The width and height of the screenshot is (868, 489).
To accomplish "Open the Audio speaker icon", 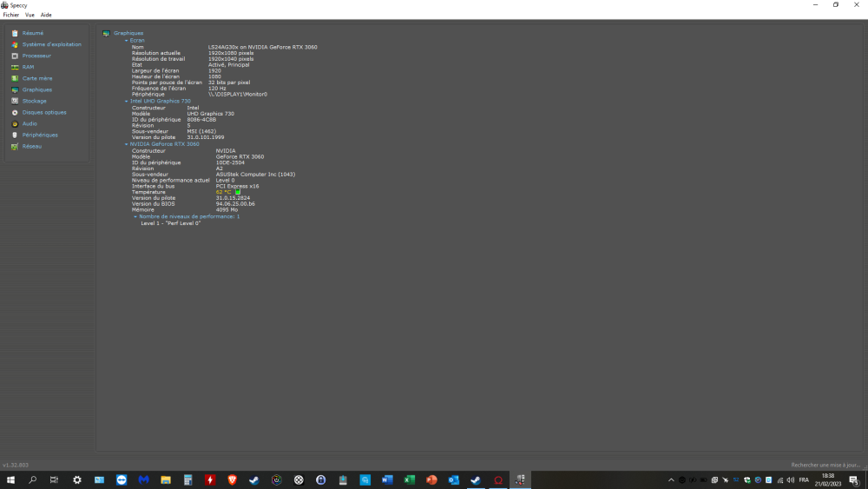I will [15, 124].
